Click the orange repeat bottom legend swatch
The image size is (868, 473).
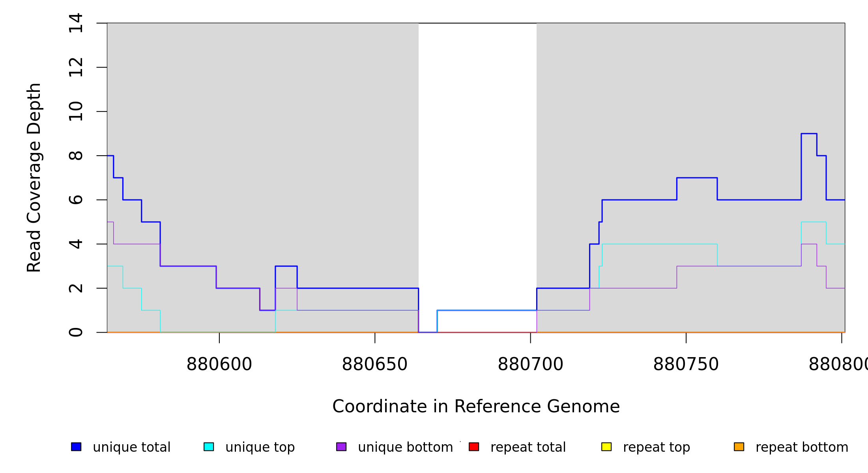coord(739,447)
